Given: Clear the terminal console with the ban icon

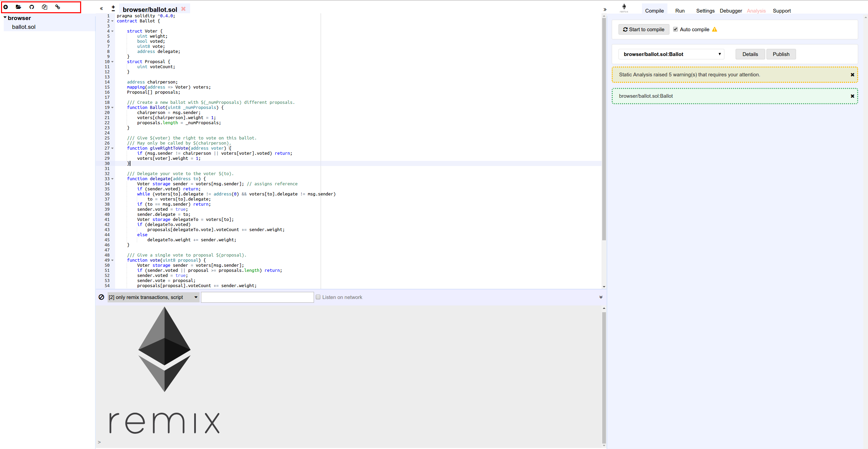Looking at the screenshot, I should click(x=101, y=297).
